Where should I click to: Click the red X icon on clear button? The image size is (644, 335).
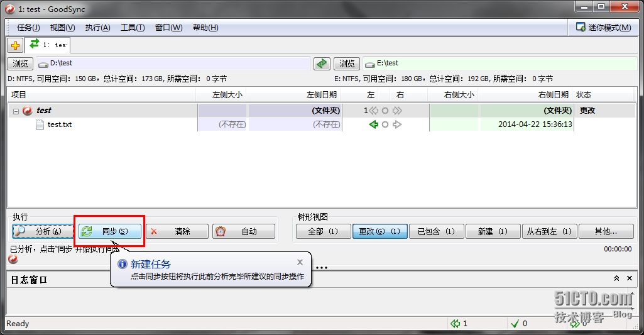[153, 231]
